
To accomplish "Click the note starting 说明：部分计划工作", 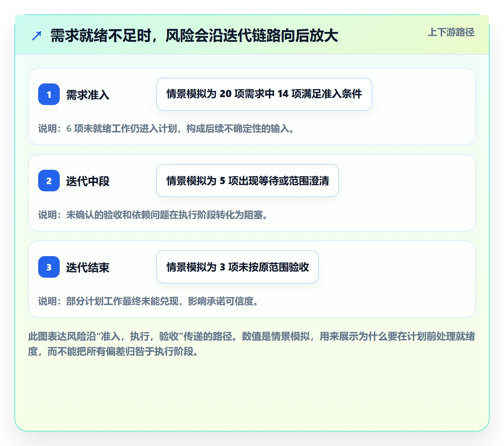I will (148, 301).
